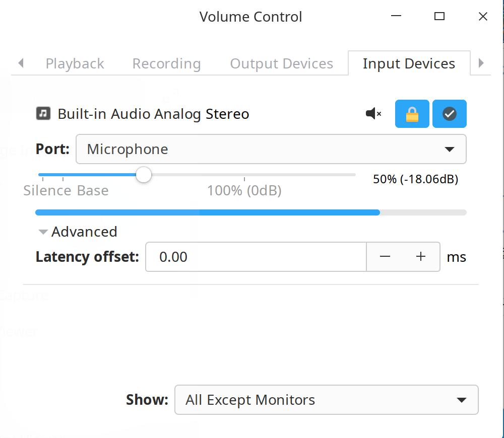Minimize the Volume Control window
Viewport: 504px width, 438px height.
[396, 16]
